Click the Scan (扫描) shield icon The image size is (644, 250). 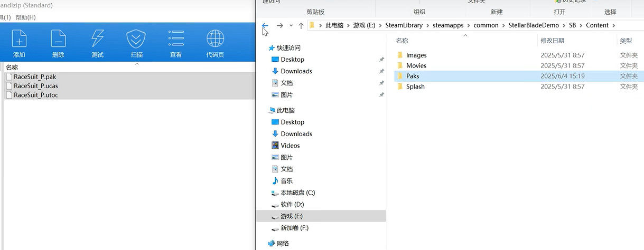pos(136,39)
